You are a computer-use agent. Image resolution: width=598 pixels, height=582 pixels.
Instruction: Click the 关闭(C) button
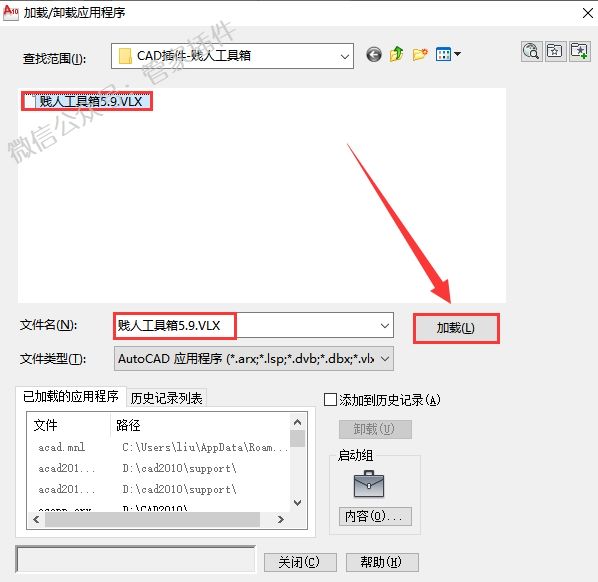(x=300, y=563)
